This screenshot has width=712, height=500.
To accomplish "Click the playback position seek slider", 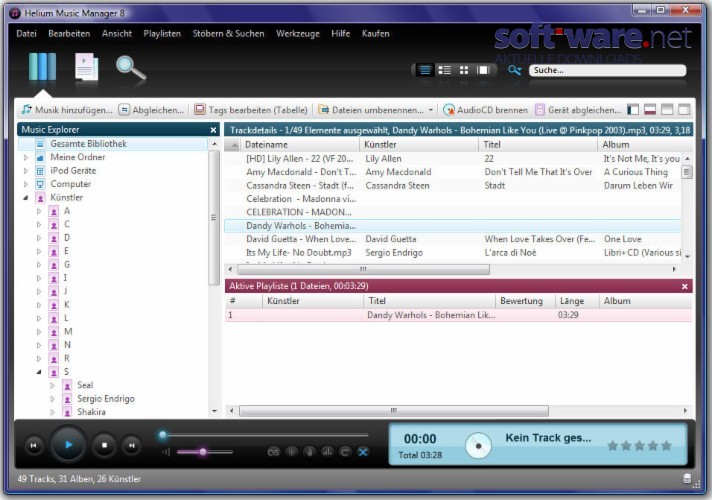I will tap(263, 435).
